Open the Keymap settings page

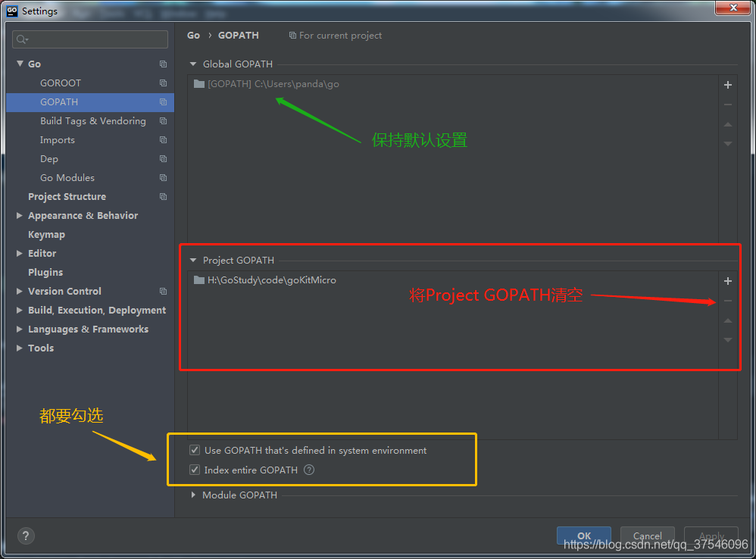pyautogui.click(x=46, y=235)
